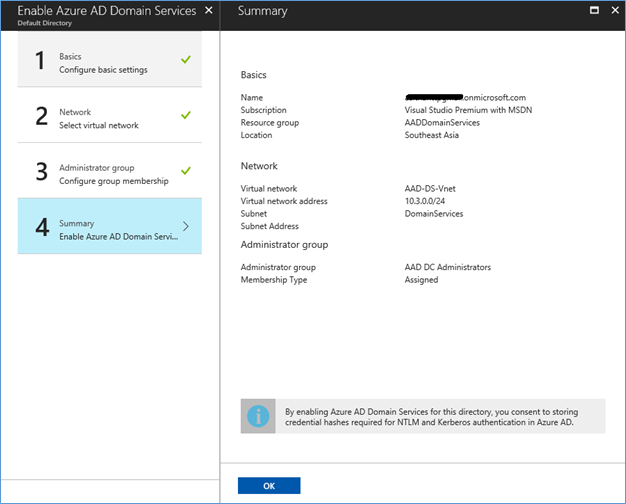Click the 'Default Directory' subtitle
The width and height of the screenshot is (626, 504).
(45, 23)
